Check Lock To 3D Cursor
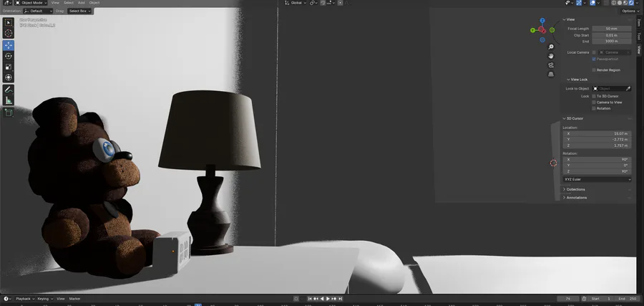 tap(594, 96)
